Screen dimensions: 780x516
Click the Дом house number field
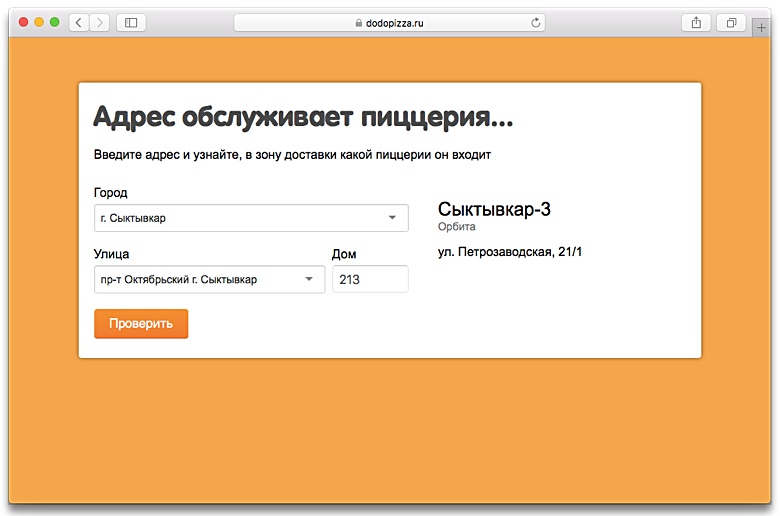coord(371,279)
